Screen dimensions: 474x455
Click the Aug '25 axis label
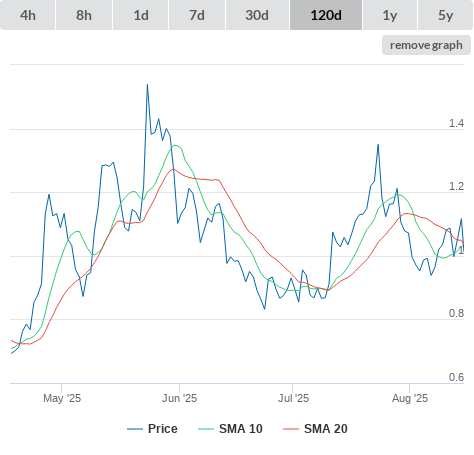point(410,398)
